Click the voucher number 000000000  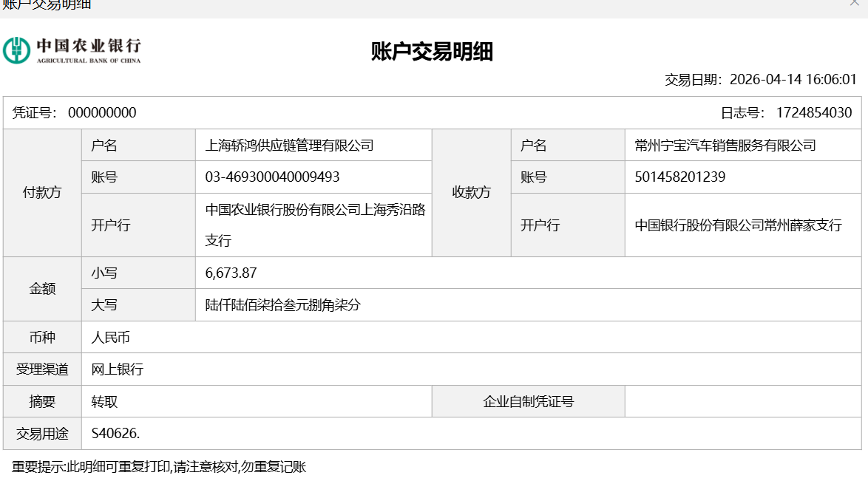point(102,113)
